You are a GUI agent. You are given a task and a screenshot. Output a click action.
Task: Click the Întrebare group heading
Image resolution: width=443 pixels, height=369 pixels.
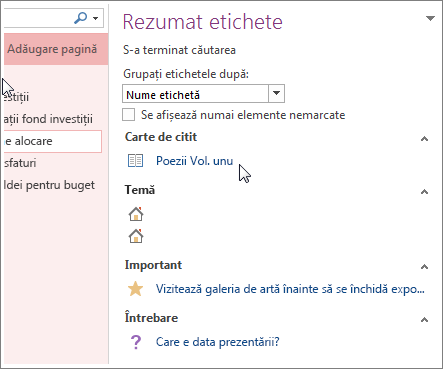151,318
